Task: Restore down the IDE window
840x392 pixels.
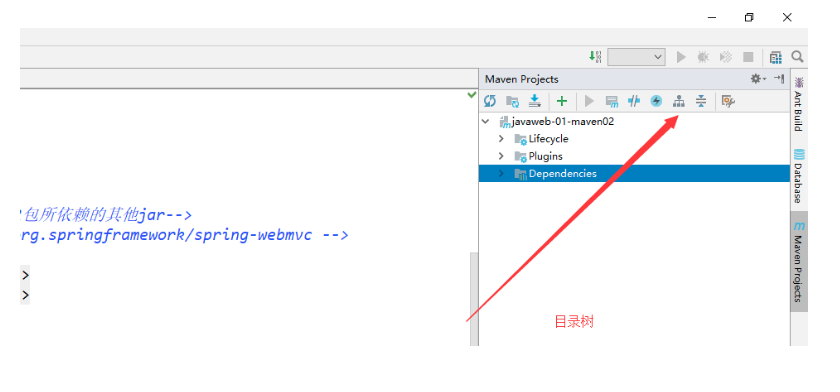Action: pyautogui.click(x=749, y=18)
